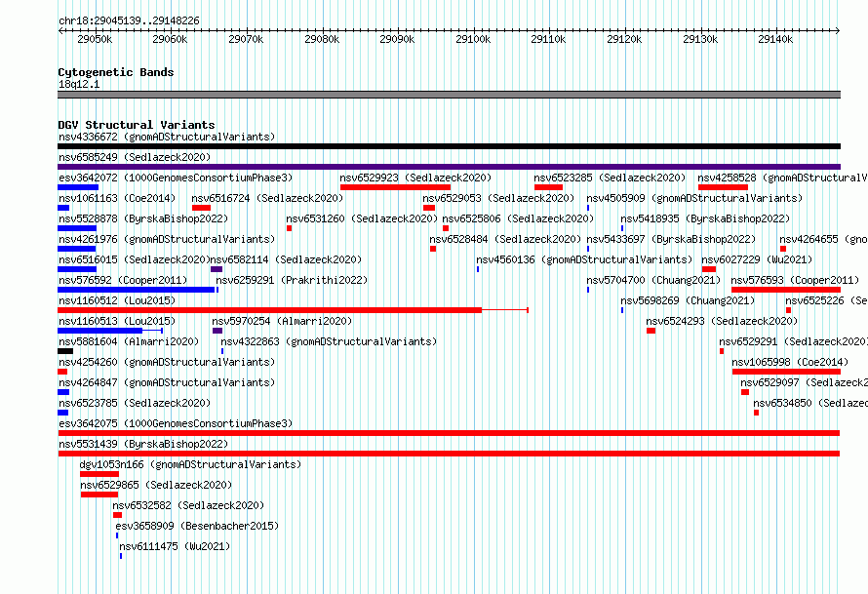Select nsv5704700 (Chuang2021) label
Screen dimensions: 868x594
pyautogui.click(x=653, y=280)
